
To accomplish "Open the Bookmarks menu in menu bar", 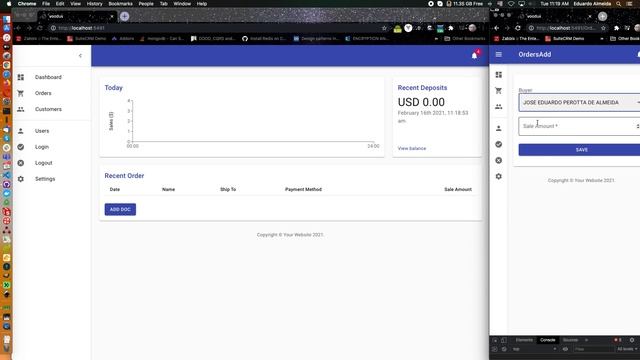I will 120,4.
